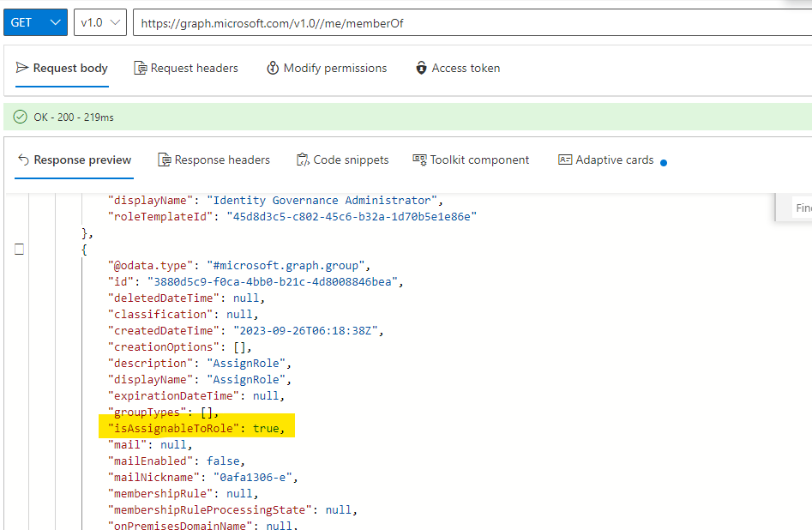Click the Graph URL input field
Screen dimensions: 812x530
coord(472,23)
